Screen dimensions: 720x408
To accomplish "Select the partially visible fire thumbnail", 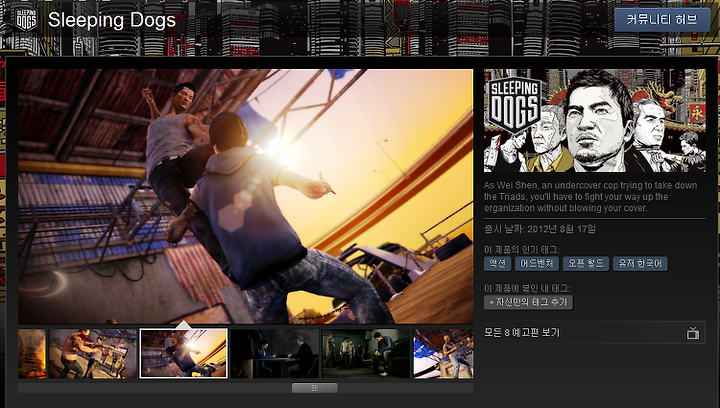I will (32, 353).
